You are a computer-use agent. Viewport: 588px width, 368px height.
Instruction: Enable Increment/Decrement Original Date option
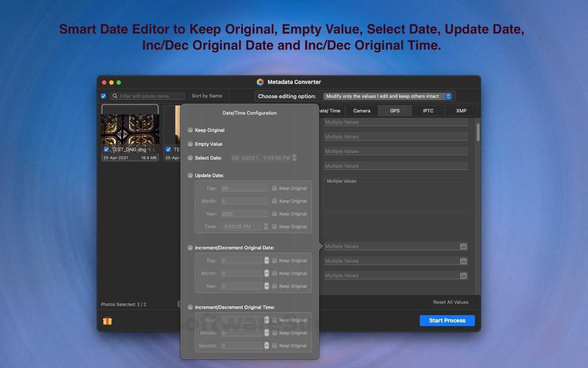point(190,248)
